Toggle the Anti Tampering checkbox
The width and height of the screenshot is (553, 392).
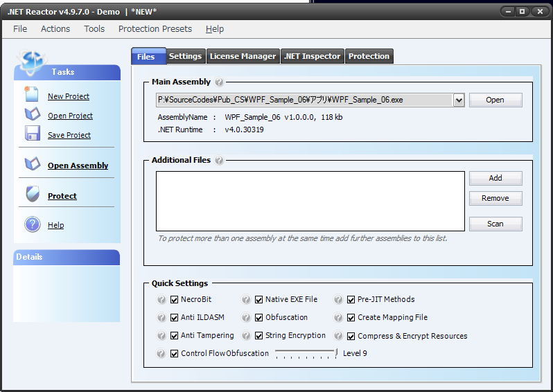pos(174,336)
